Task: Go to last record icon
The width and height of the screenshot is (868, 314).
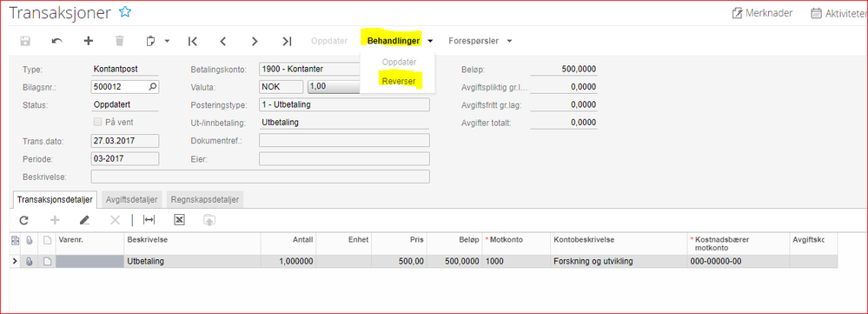Action: tap(286, 41)
